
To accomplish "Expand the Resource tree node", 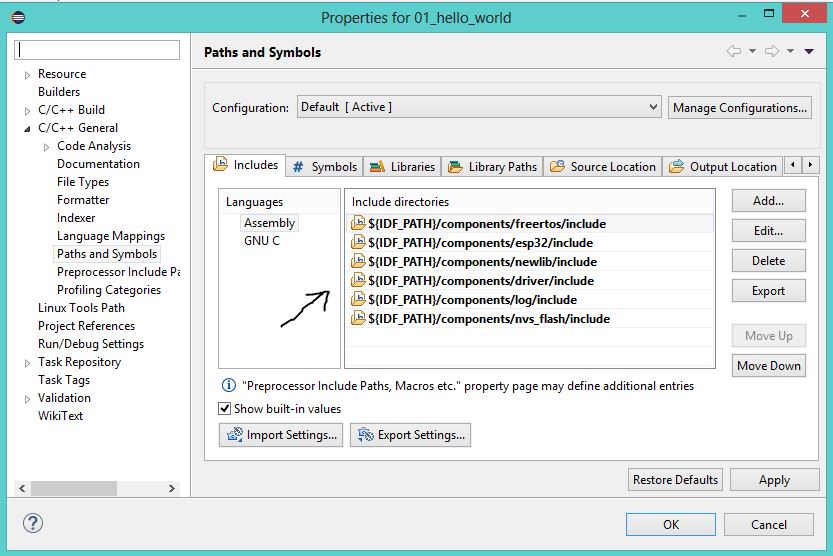I will point(28,74).
